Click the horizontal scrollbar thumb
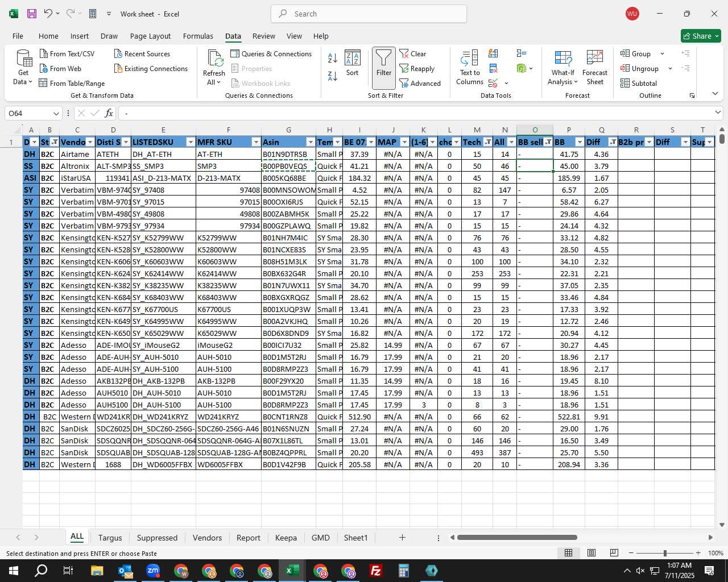The height and width of the screenshot is (582, 728). click(517, 537)
